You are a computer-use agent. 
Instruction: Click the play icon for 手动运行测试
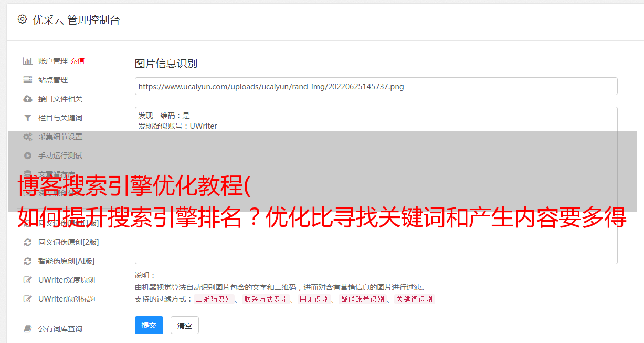pos(28,155)
